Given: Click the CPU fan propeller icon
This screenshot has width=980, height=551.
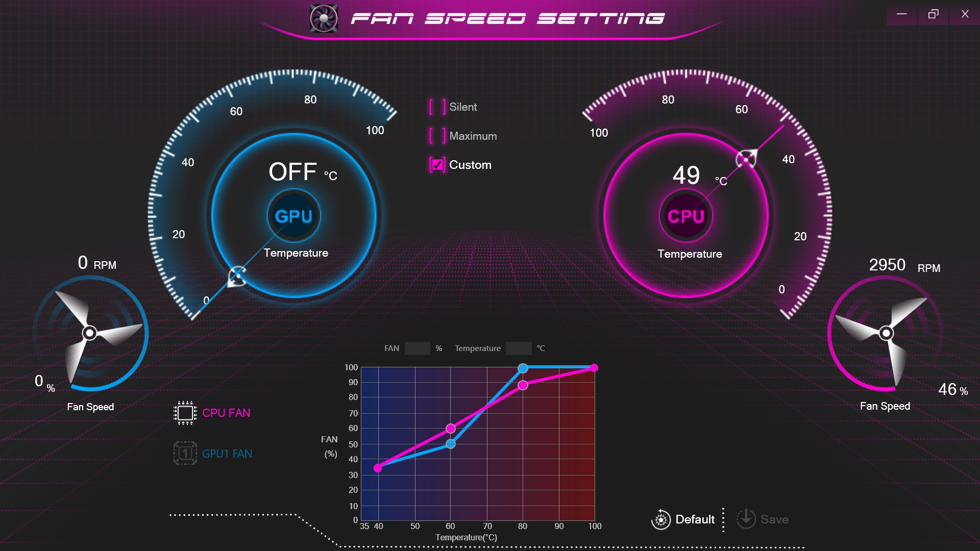Looking at the screenshot, I should pos(886,333).
